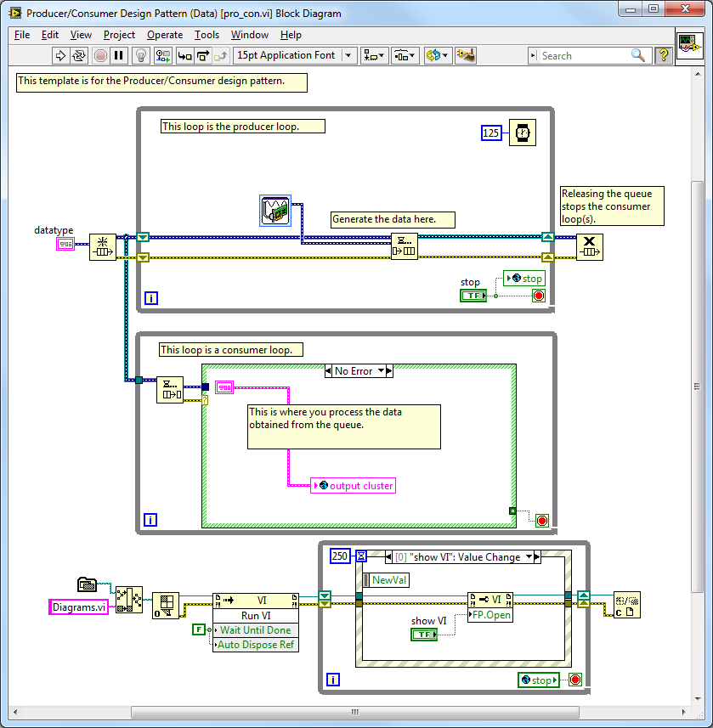
Task: Click the consumer loop's conditional stop terminal
Action: coord(542,521)
